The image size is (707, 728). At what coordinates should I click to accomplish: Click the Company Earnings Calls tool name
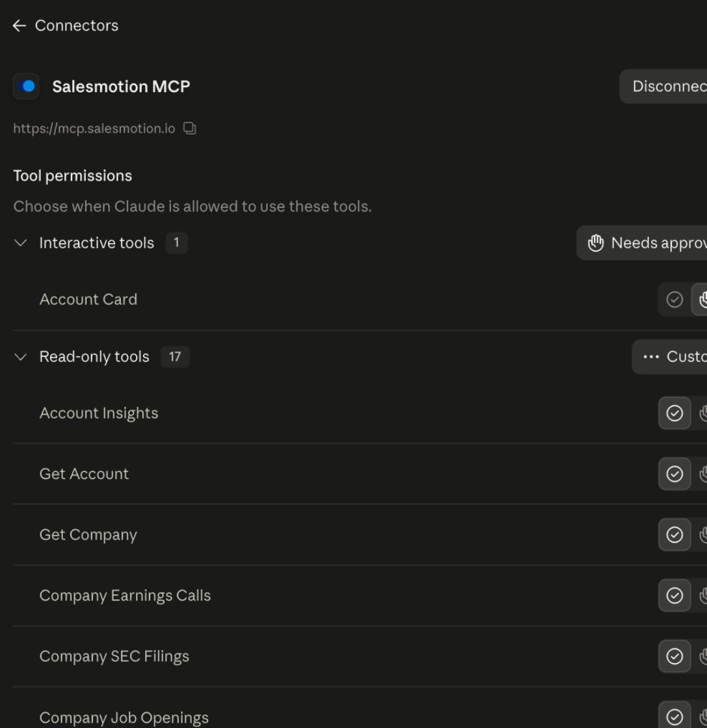pos(125,595)
